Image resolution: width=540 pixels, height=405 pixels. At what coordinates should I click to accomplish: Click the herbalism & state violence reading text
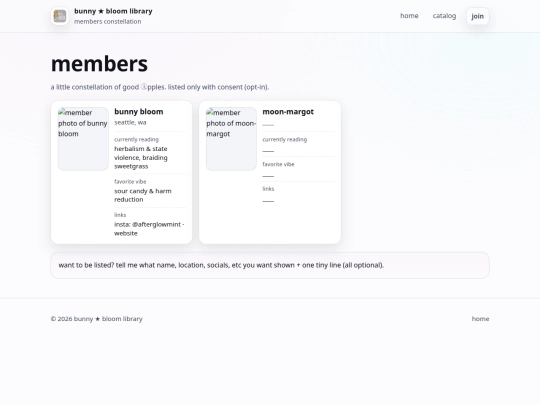pyautogui.click(x=141, y=157)
